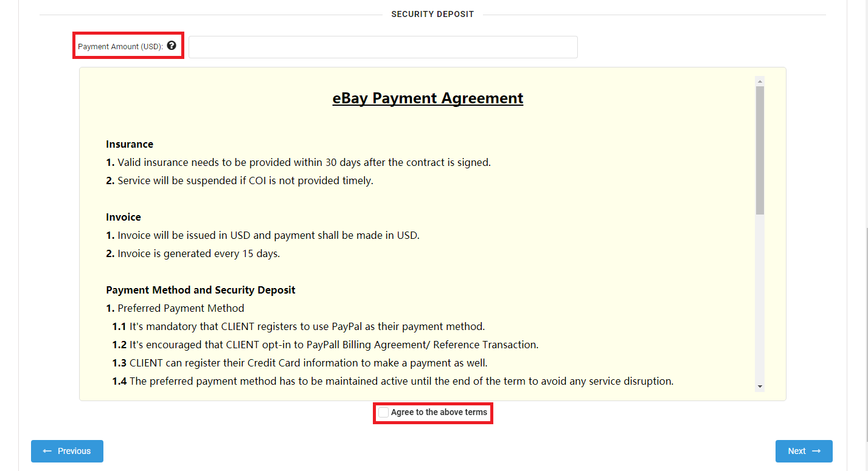Click the 'SECURITY DEPOSIT' section title
This screenshot has height=471, width=868.
432,14
